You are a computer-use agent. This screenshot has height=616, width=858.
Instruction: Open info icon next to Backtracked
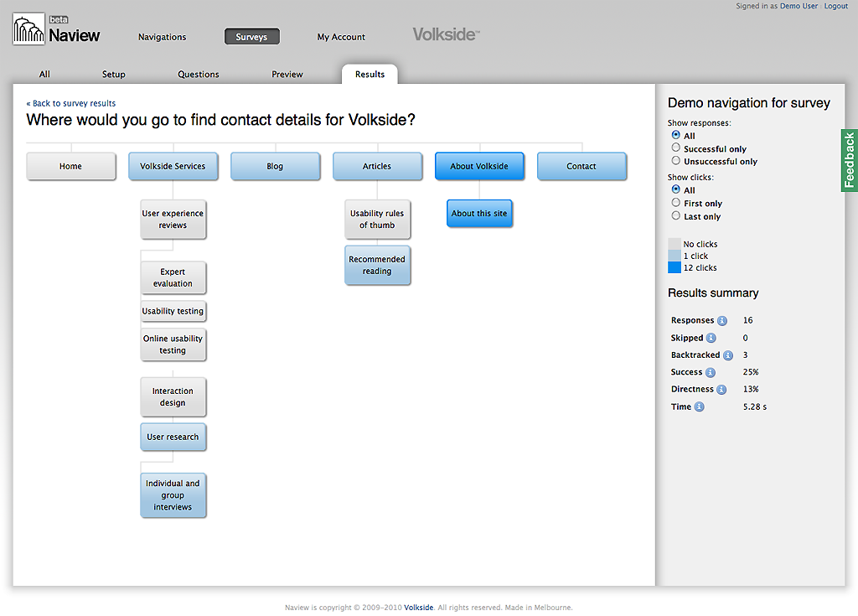[728, 355]
